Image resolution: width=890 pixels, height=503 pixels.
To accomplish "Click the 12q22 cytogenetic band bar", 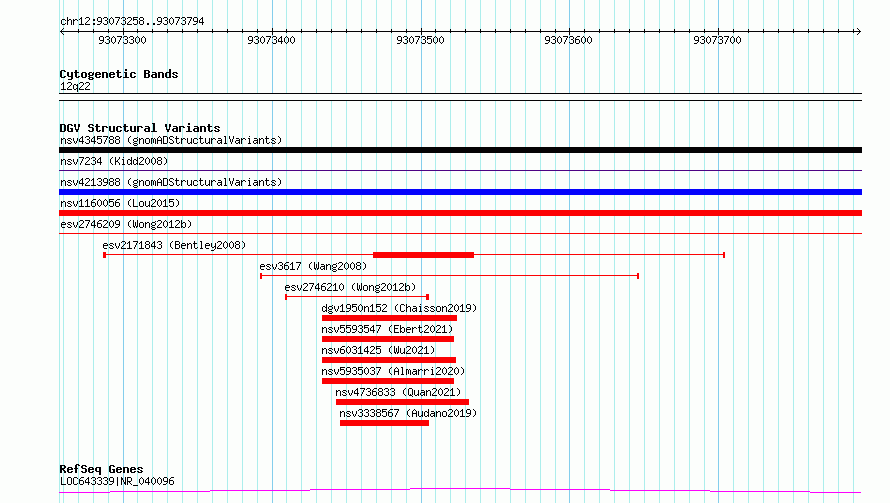I will tap(460, 97).
